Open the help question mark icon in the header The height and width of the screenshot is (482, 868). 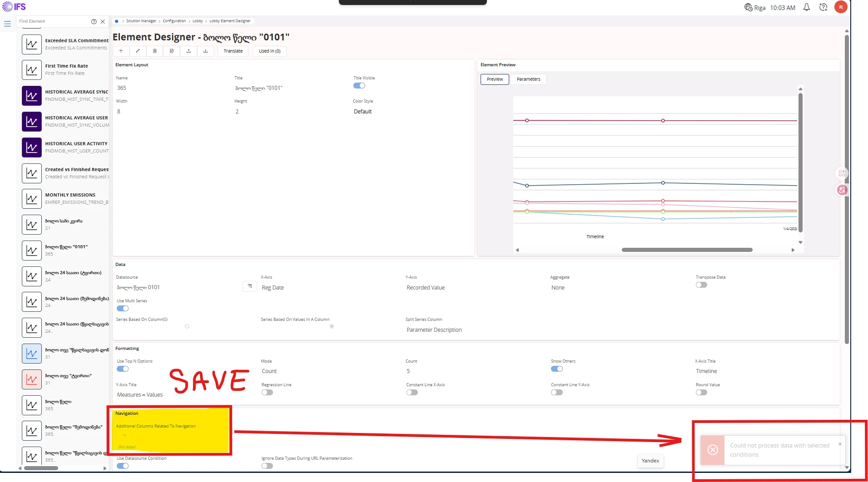pyautogui.click(x=823, y=7)
